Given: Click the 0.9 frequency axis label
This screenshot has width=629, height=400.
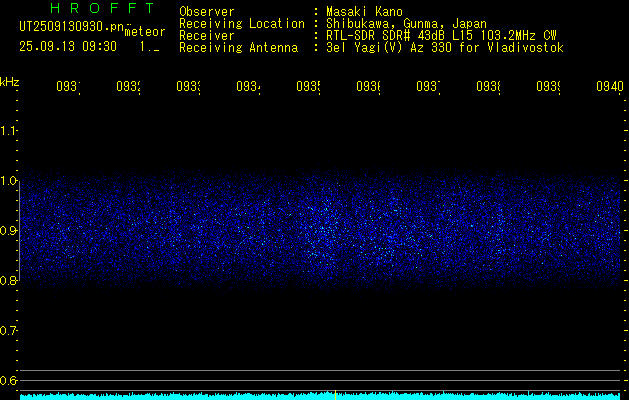Looking at the screenshot, I should (8, 231).
